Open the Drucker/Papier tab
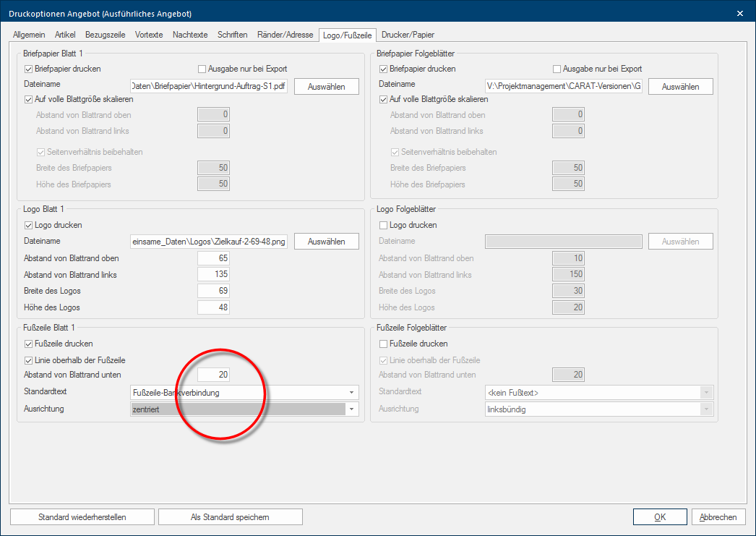756x536 pixels. click(408, 35)
